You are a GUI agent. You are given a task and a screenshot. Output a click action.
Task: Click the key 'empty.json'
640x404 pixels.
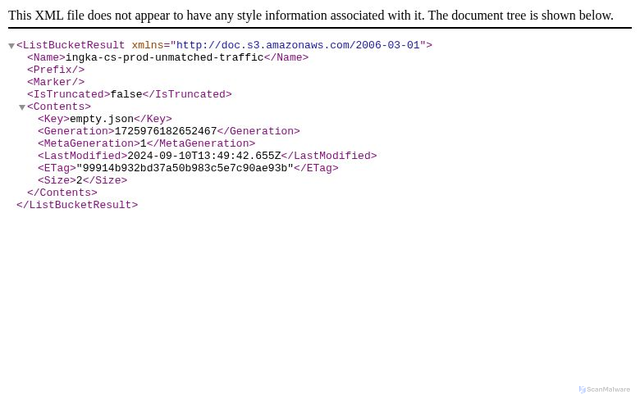point(102,119)
